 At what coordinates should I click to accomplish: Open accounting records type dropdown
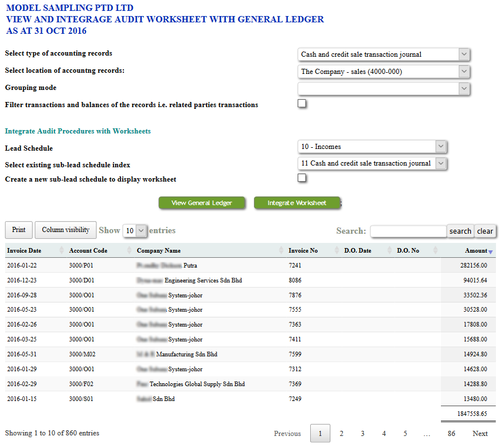tap(384, 54)
